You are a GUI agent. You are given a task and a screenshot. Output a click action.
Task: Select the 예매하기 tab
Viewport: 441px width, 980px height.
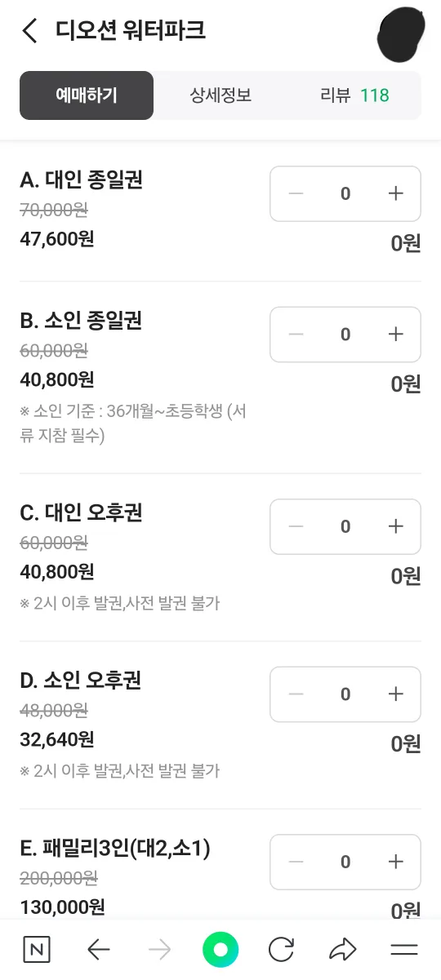87,95
